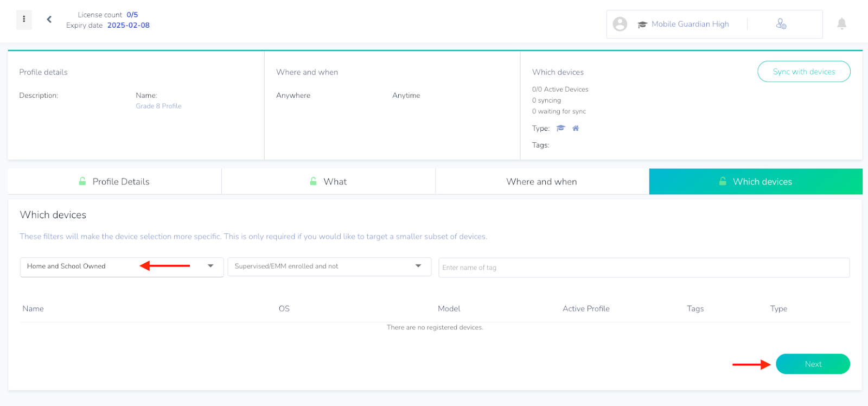
Task: Sort by the Model column header
Action: click(449, 308)
